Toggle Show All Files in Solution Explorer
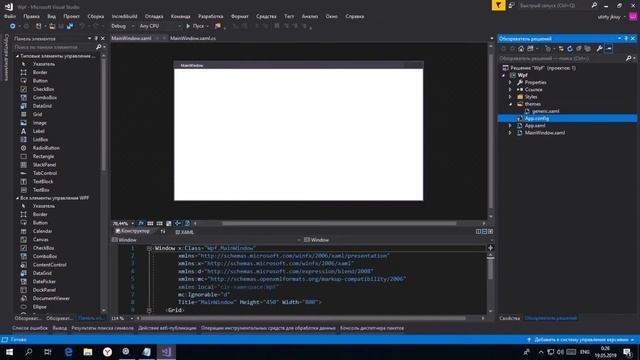 [587, 49]
